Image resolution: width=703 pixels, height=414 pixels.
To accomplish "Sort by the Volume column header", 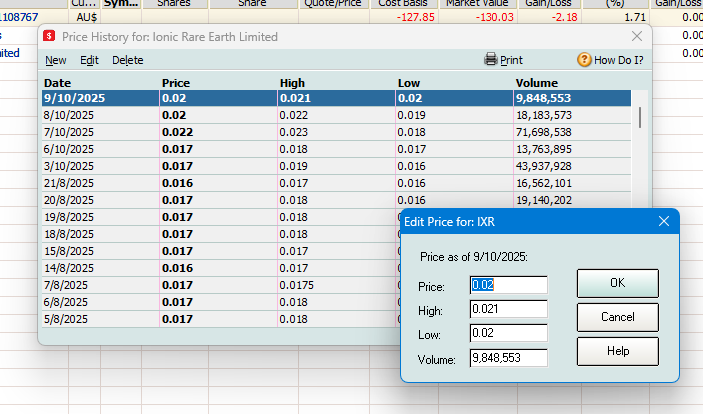I will pyautogui.click(x=536, y=83).
